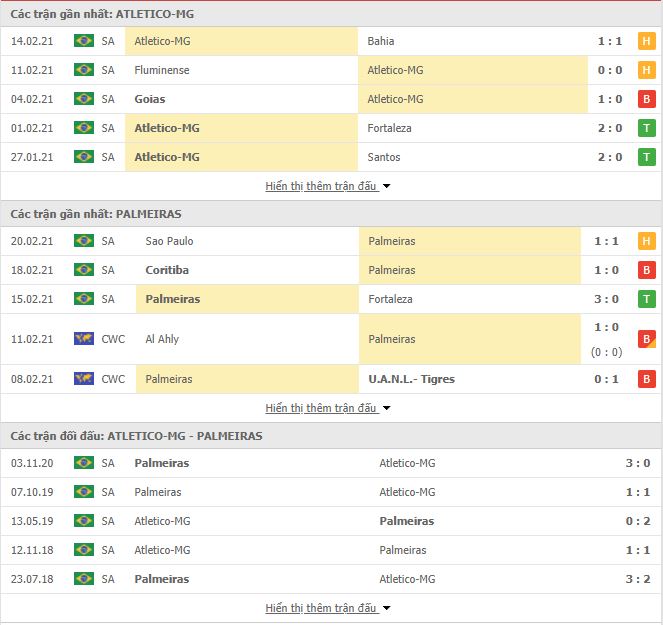Expand more Palmeiras recent matches
Viewport: 663px width, 625px height.
click(328, 408)
